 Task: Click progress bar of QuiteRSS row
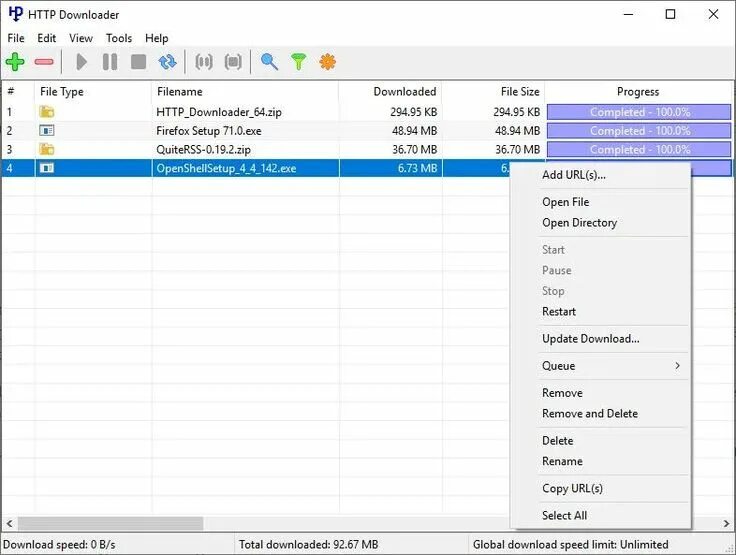pyautogui.click(x=639, y=150)
